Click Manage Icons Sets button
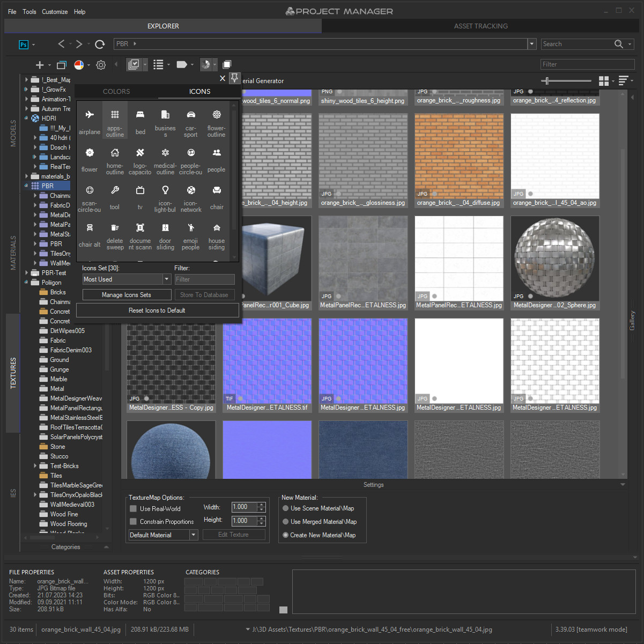 127,295
